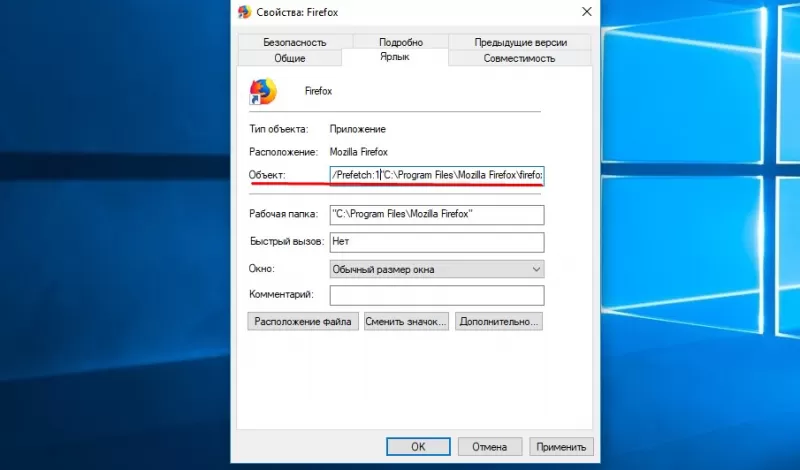
Task: Expand the Окно size dropdown
Action: [x=437, y=269]
